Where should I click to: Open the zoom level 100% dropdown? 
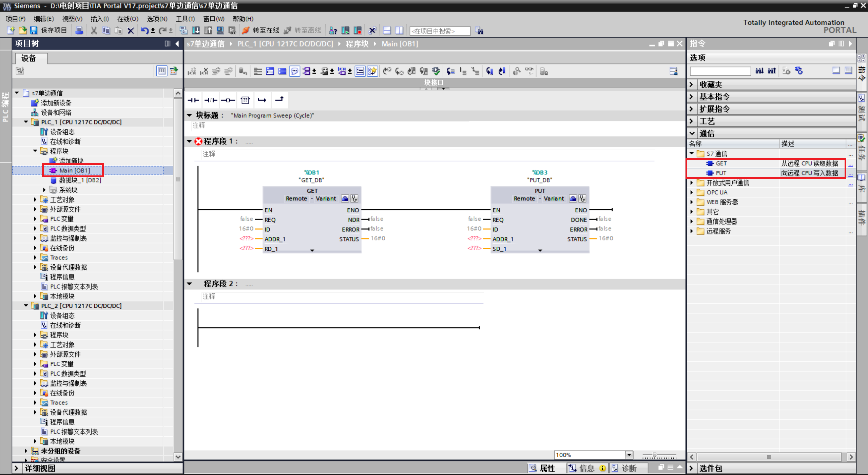point(629,455)
